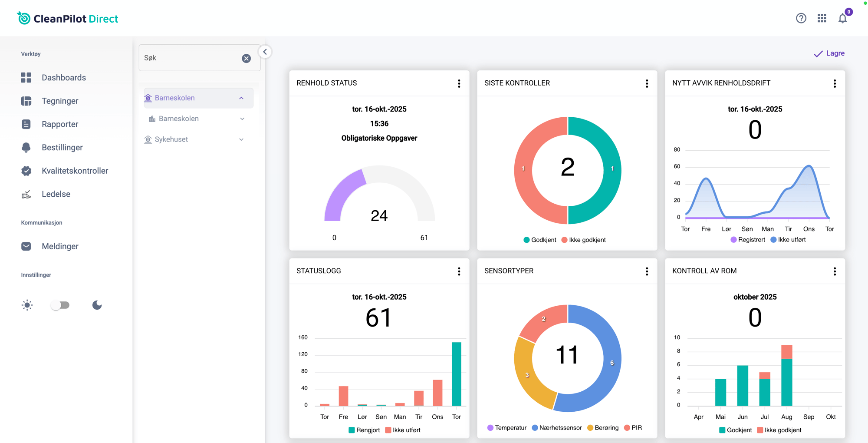868x443 pixels.
Task: Toggle the dark mode switch
Action: click(x=60, y=305)
